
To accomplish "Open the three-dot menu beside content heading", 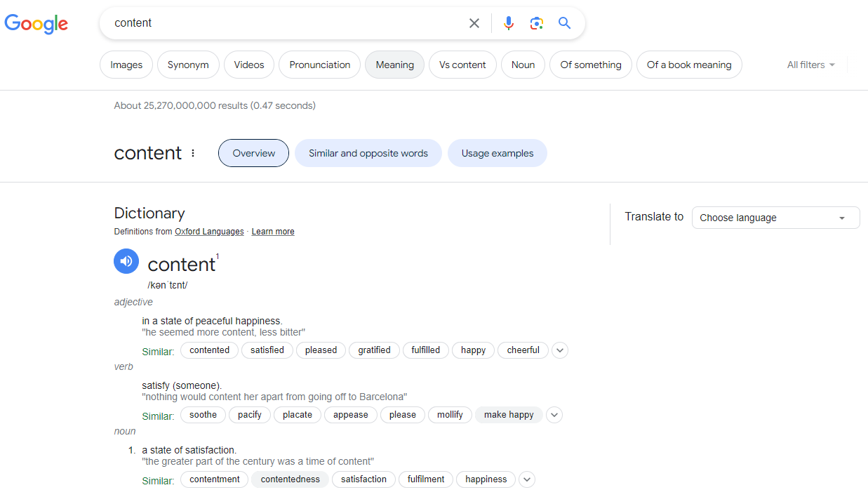I will (x=193, y=153).
